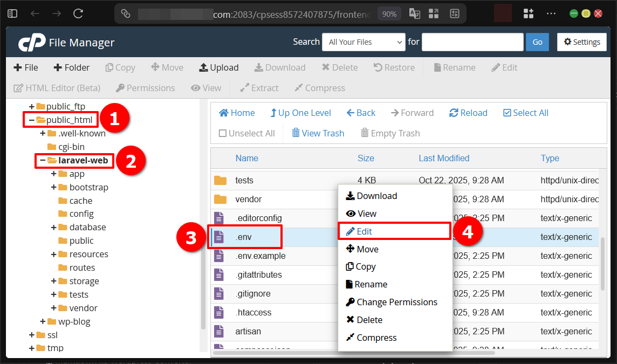Viewport: 617px width, 364px height.
Task: Choose Rename from the context menu
Action: pyautogui.click(x=371, y=284)
